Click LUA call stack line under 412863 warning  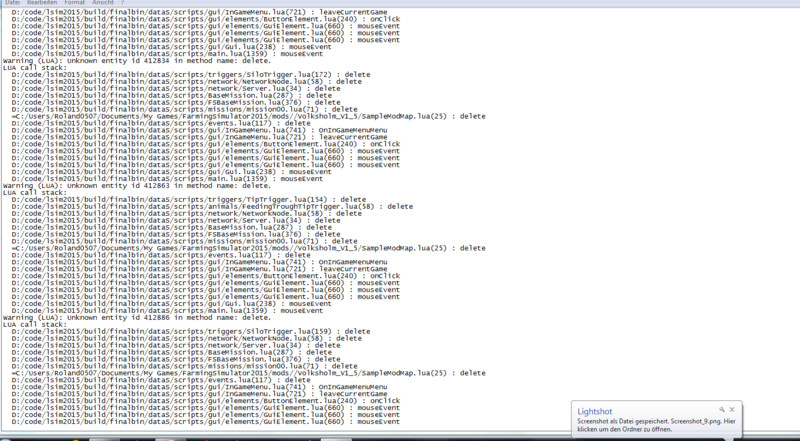tap(35, 193)
